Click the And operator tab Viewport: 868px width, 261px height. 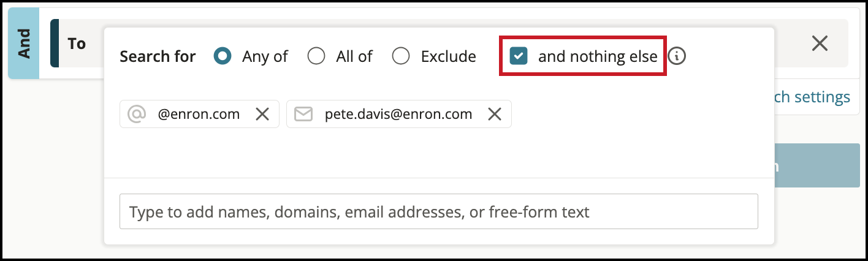pos(24,43)
